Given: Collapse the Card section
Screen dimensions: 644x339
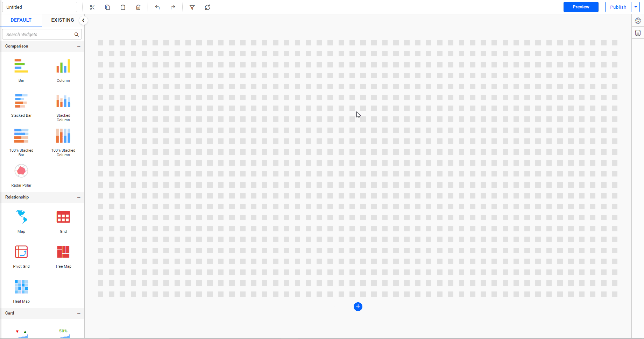Looking at the screenshot, I should [x=79, y=313].
